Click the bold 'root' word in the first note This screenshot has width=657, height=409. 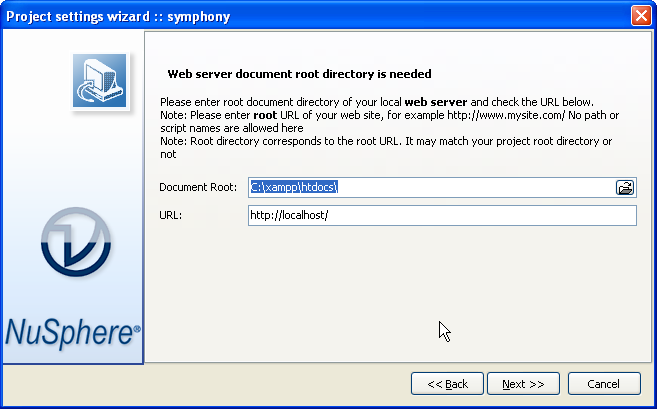pos(265,115)
